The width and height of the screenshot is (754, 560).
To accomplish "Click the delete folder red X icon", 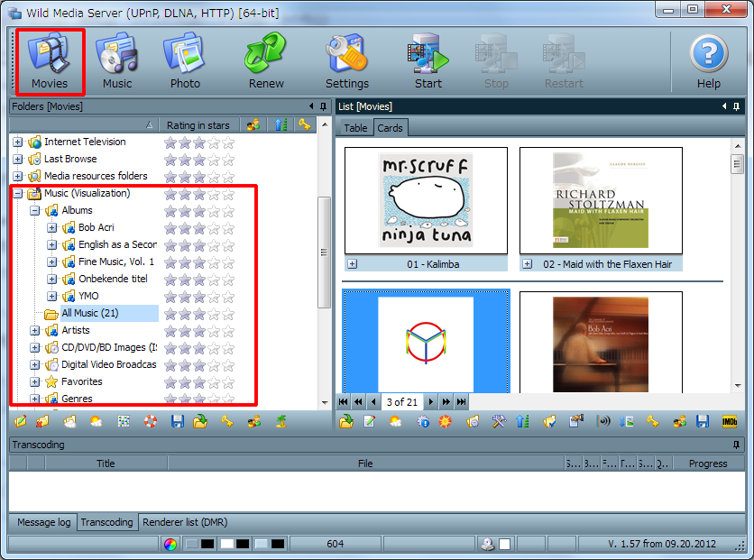I will pyautogui.click(x=42, y=421).
